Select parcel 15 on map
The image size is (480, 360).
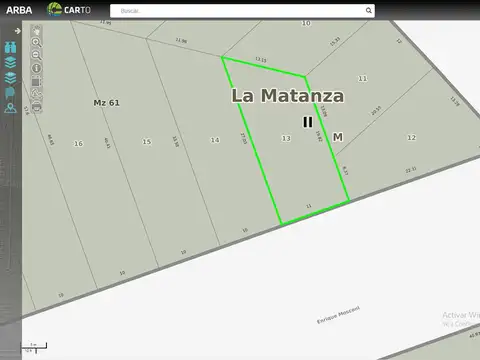tap(147, 142)
